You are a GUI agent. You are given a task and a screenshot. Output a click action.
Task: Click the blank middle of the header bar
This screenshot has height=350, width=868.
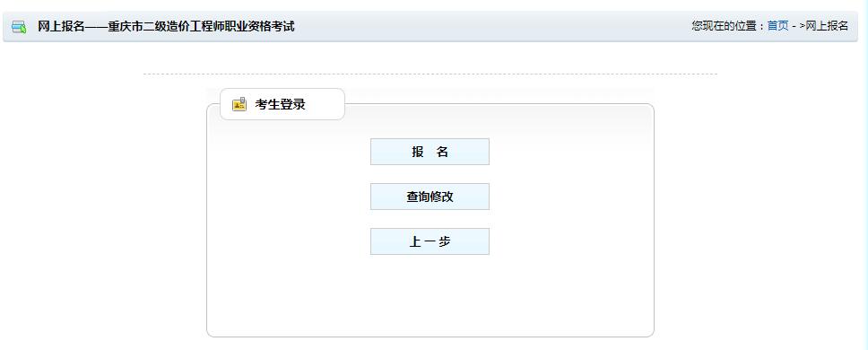point(492,26)
